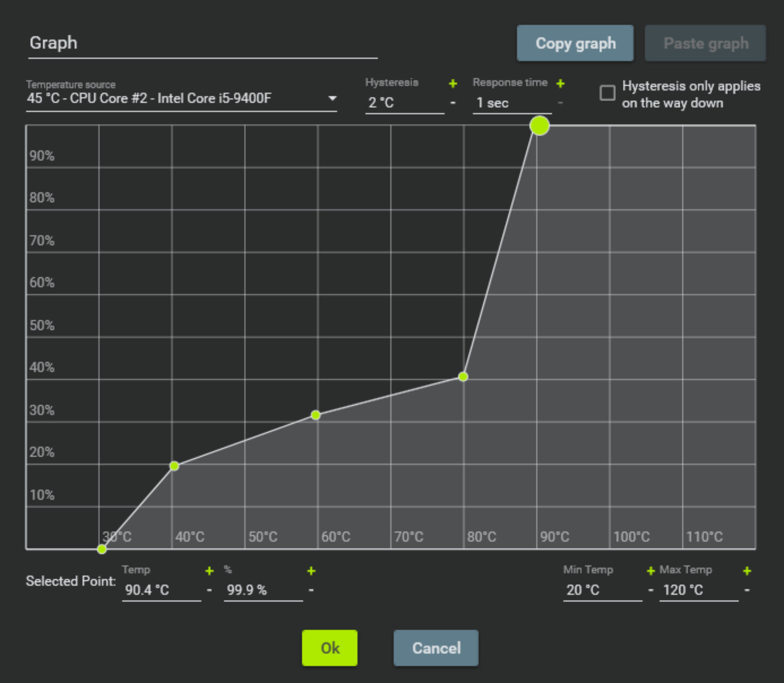The image size is (784, 683).
Task: Increase selected point Temp using plus
Action: 209,571
